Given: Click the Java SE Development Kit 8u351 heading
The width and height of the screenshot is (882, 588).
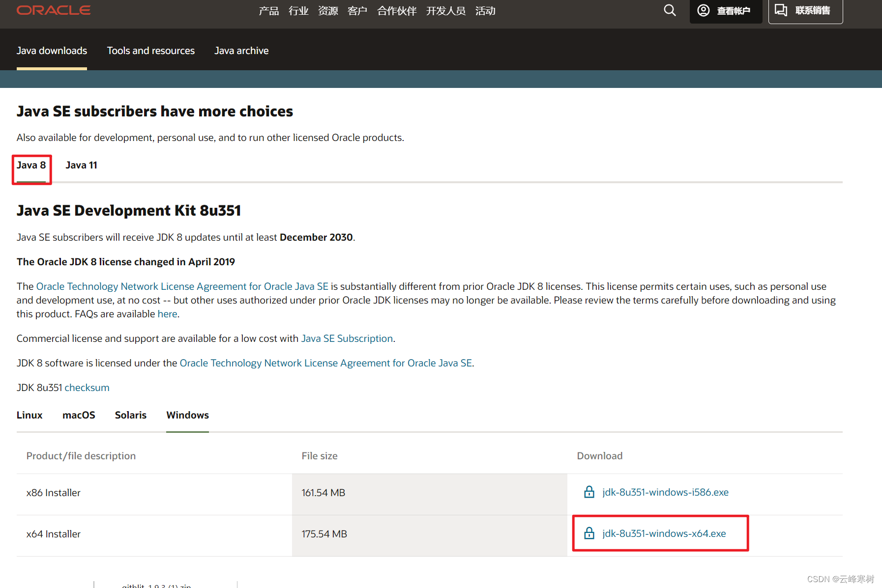Looking at the screenshot, I should pyautogui.click(x=129, y=211).
